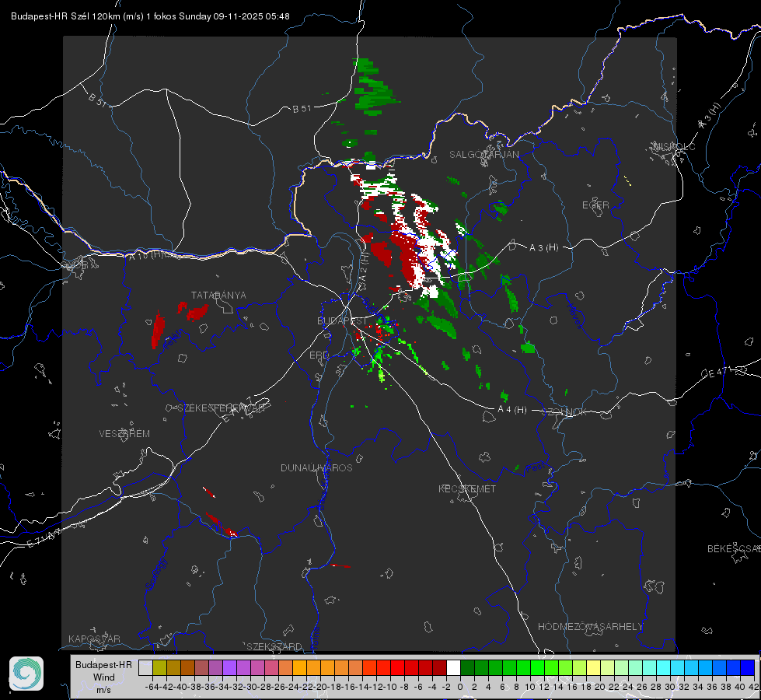This screenshot has height=700, width=761.
Task: Pick the bright green swatch between 10 and 12
Action: pyautogui.click(x=538, y=667)
